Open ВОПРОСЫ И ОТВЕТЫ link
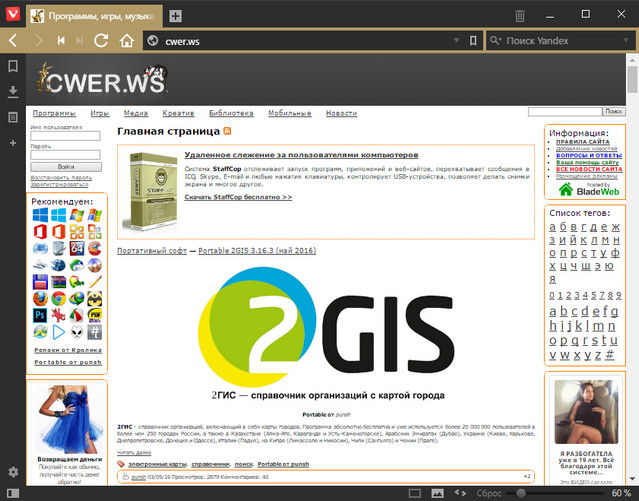 589,155
